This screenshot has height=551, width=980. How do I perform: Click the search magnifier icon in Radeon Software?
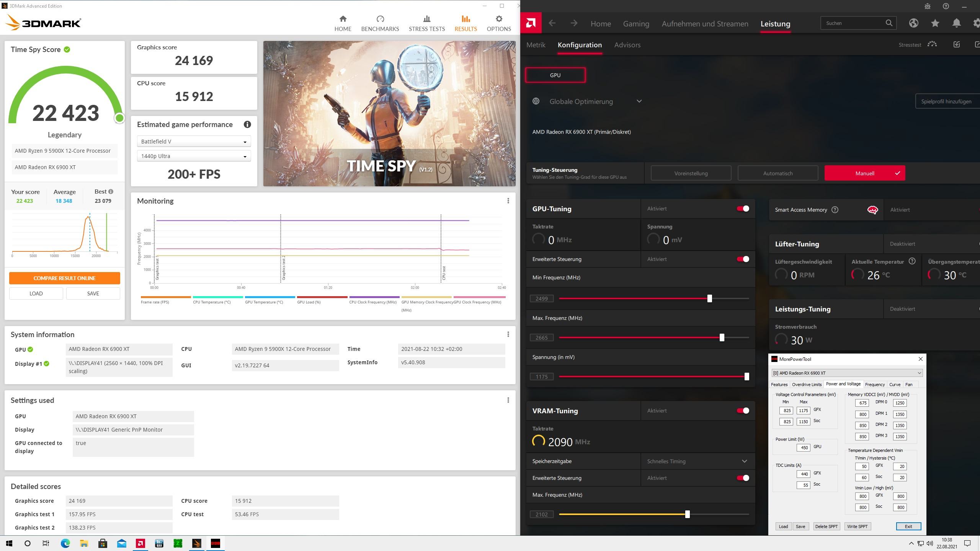pos(889,23)
